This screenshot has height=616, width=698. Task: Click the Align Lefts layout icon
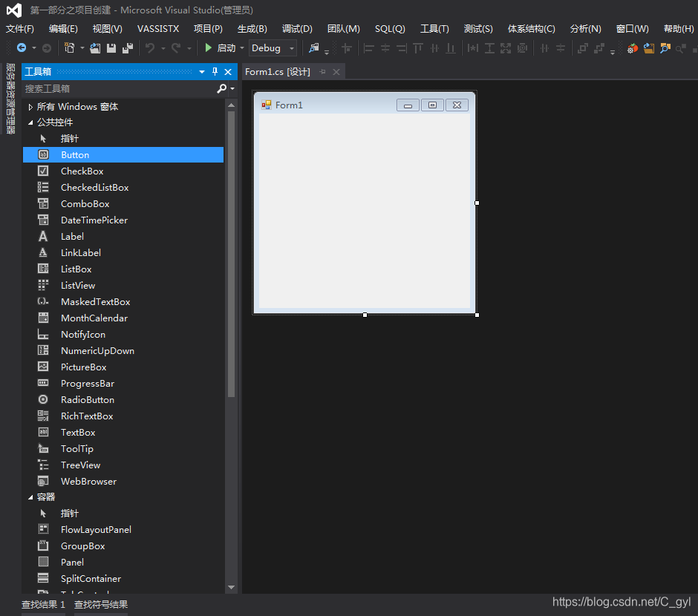tap(368, 48)
